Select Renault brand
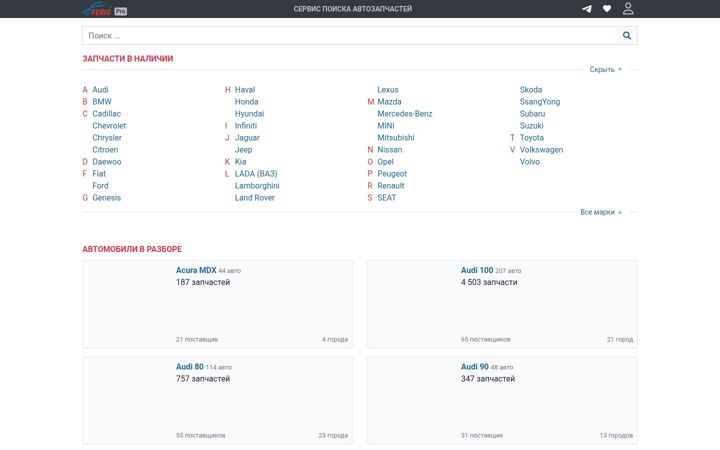Viewport: 720px width, 450px height. click(391, 186)
